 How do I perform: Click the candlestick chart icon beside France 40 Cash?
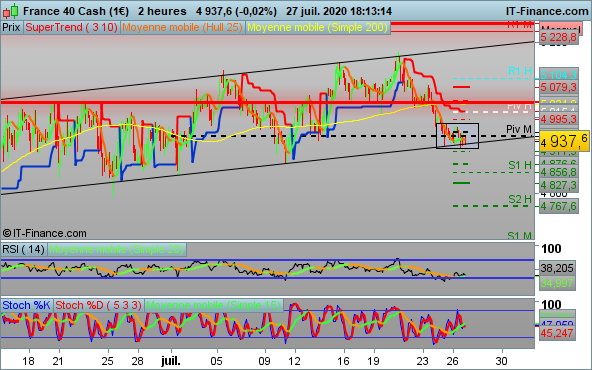coord(10,11)
